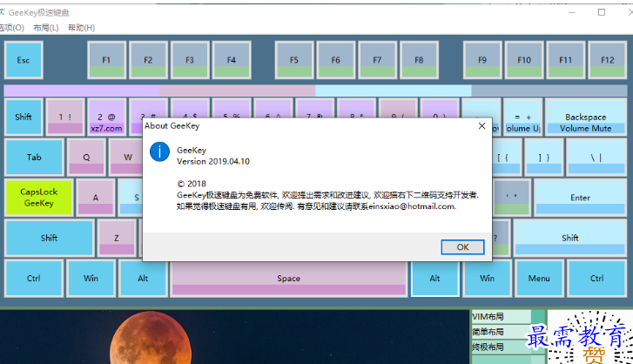This screenshot has width=633, height=364.
Task: Click the left Win key
Action: 91,279
